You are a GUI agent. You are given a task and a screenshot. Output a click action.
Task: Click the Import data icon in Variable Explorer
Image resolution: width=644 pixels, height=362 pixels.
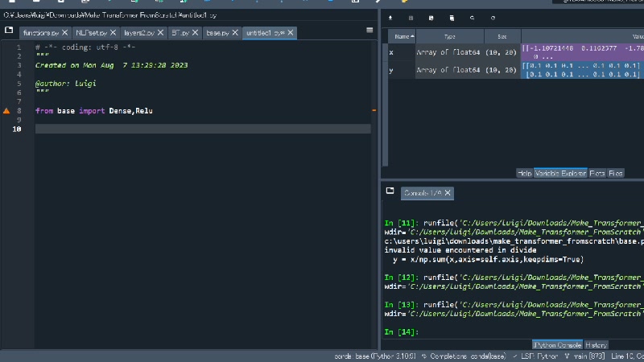click(391, 17)
